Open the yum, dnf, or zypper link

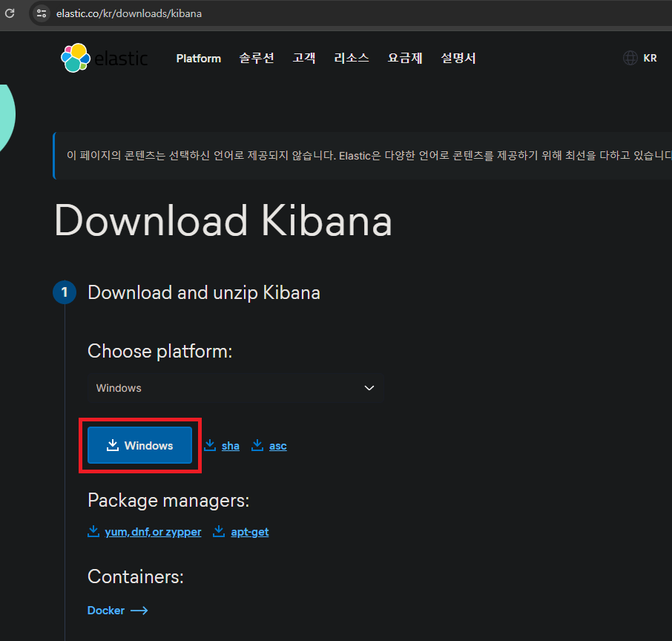point(153,532)
